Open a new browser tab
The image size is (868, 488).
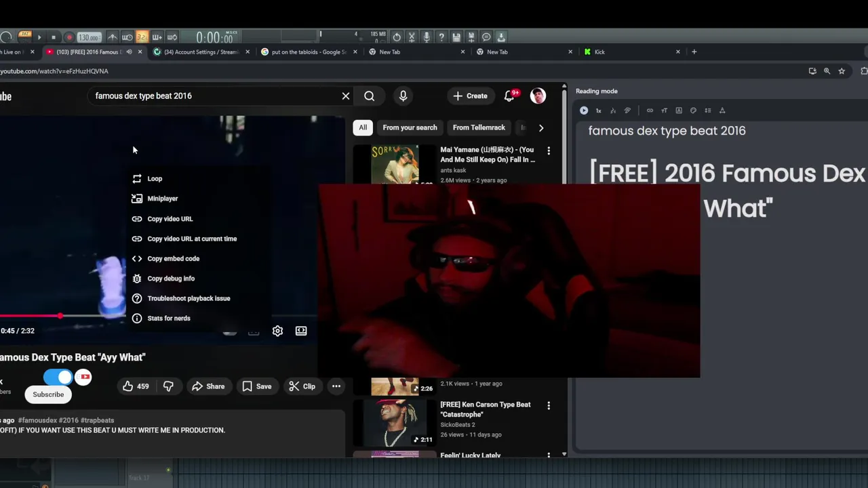point(694,52)
